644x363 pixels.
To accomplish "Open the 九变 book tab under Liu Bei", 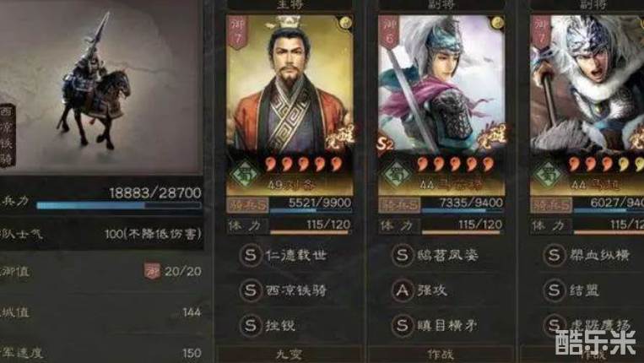I will tap(290, 355).
